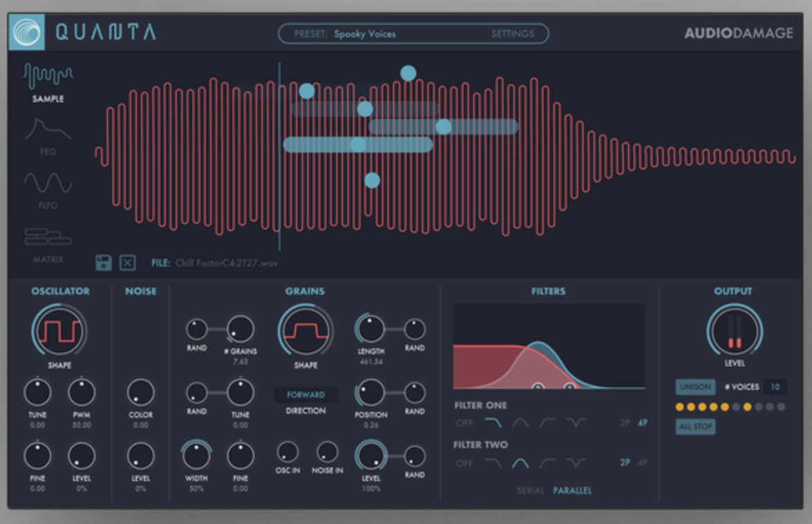Set Filter Two to 4P slope
This screenshot has width=812, height=524.
click(x=643, y=462)
